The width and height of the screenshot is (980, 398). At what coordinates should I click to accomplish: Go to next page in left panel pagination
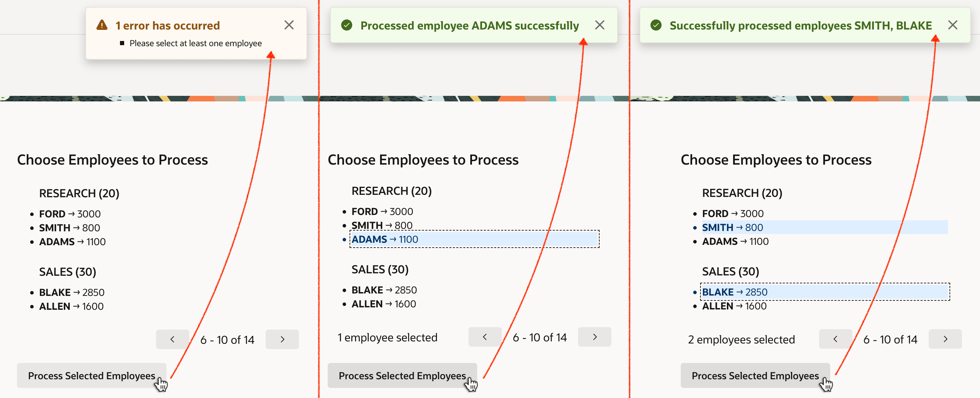pos(282,339)
